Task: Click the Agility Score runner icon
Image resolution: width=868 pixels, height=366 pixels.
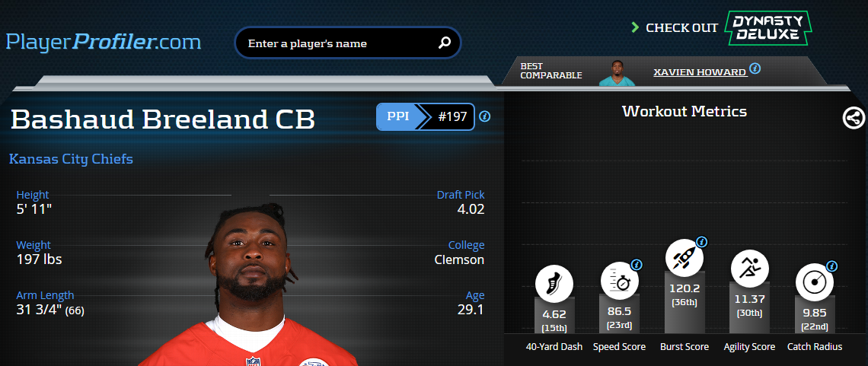Action: point(749,269)
